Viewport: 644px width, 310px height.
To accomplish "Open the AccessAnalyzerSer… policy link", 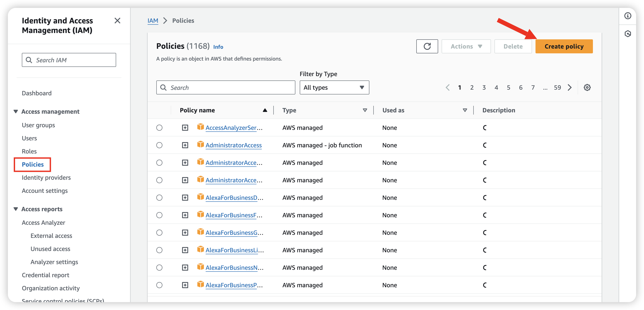I will [234, 128].
